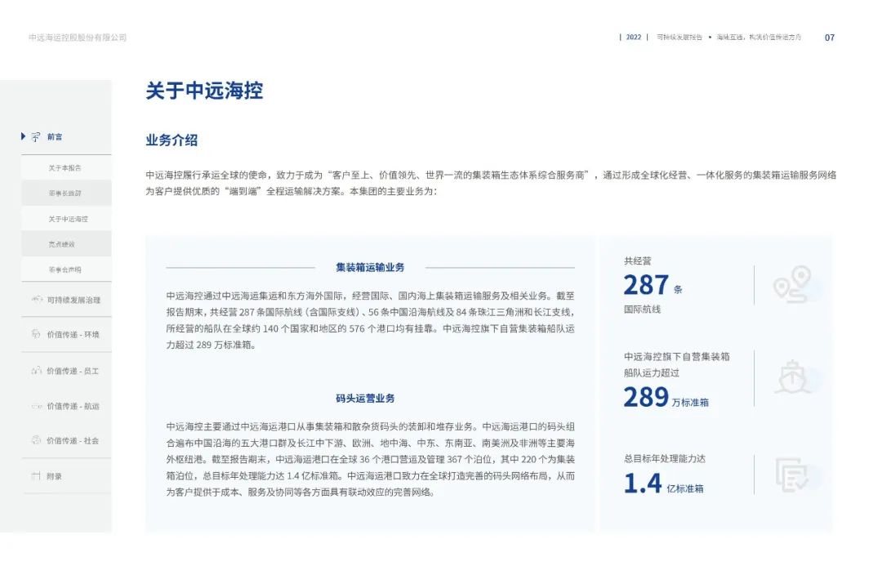Click the 国际航线 label
This screenshot has height=588, width=882.
pyautogui.click(x=643, y=310)
